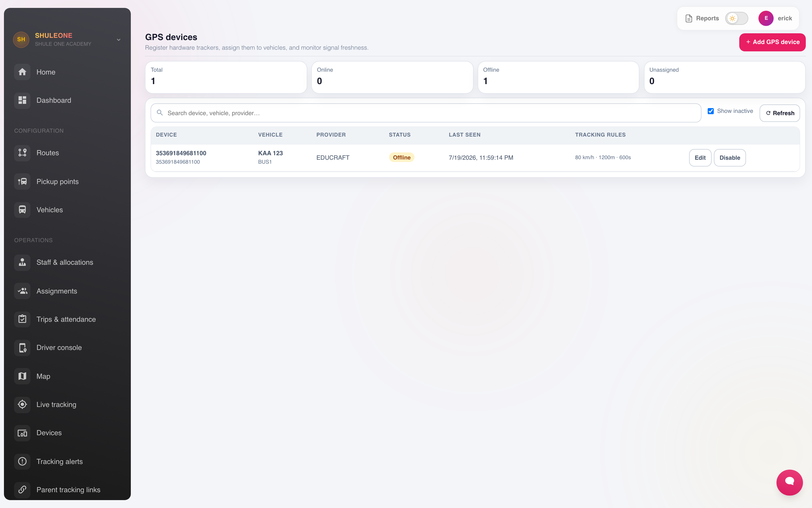The image size is (812, 508).
Task: Click the SH school logo badge
Action: 21,40
